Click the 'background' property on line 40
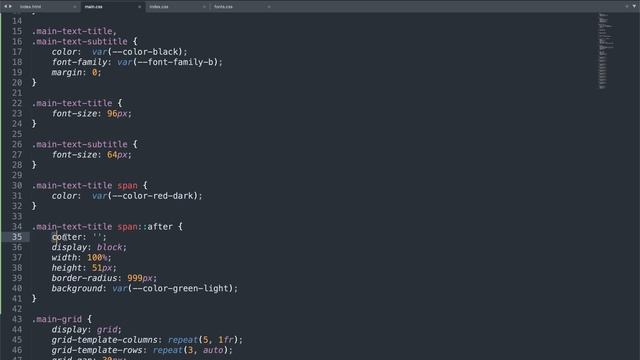Image resolution: width=640 pixels, height=360 pixels. [x=77, y=289]
